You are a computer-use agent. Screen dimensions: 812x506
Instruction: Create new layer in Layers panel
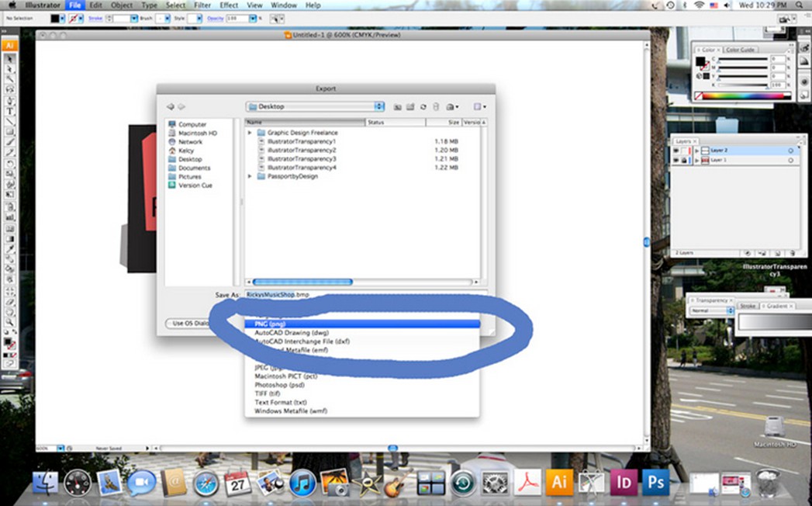click(777, 253)
